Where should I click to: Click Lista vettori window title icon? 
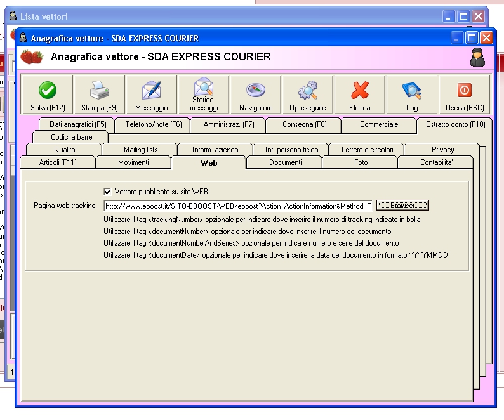click(13, 16)
